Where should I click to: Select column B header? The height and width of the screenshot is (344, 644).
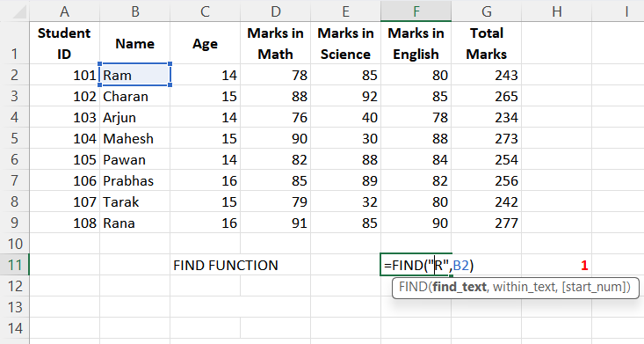[x=134, y=11]
